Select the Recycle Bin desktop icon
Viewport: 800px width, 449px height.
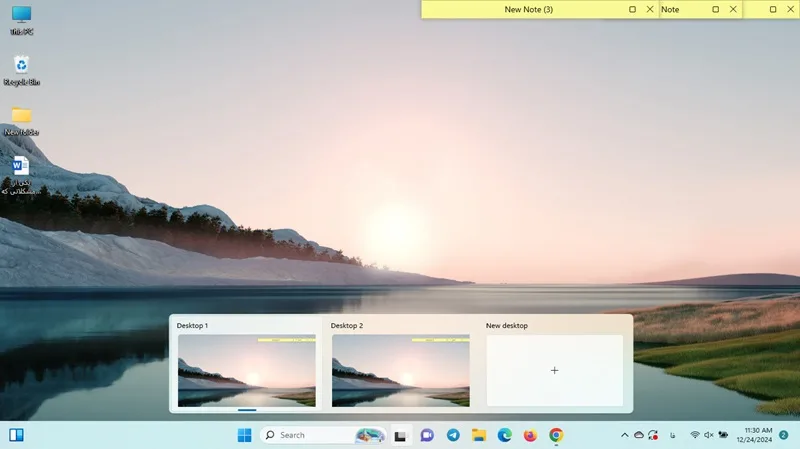(21, 70)
